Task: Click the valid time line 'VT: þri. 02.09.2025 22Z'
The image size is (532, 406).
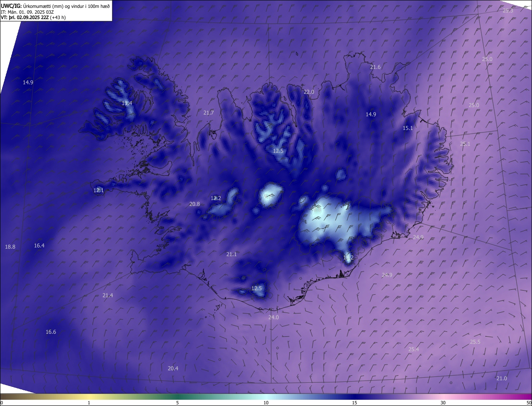Action: pyautogui.click(x=25, y=17)
